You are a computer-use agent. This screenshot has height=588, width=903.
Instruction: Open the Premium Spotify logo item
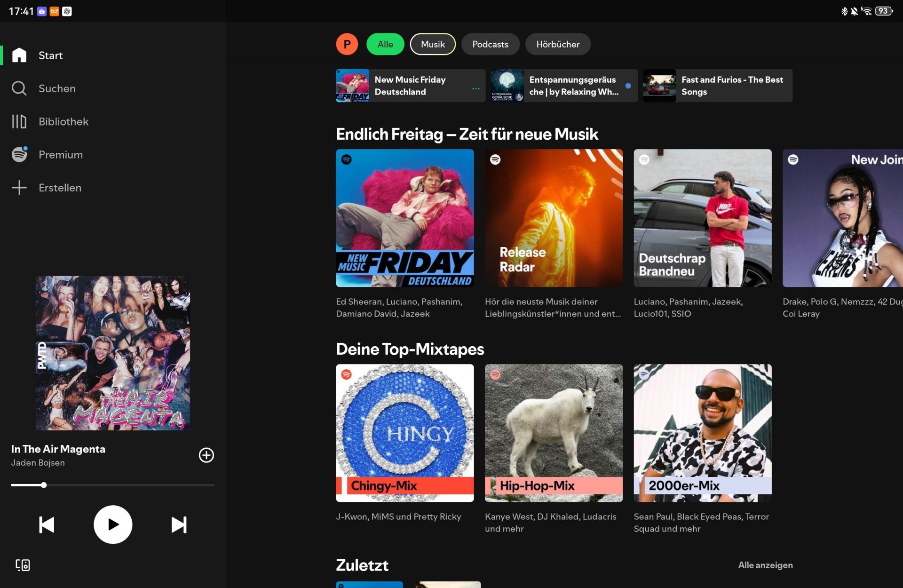pos(19,154)
